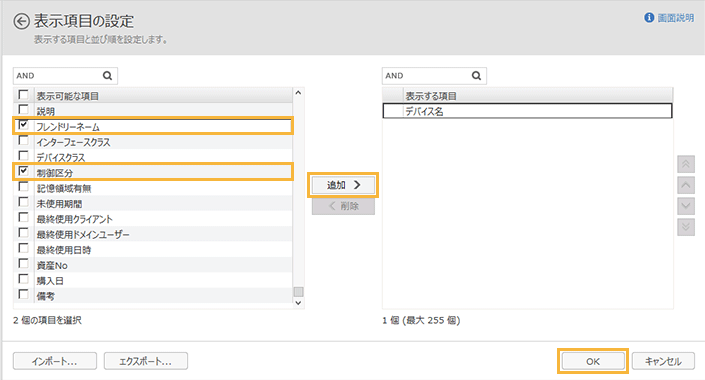Screen dimensions: 705x380
Task: Select デバイス名 row in 表示する項目 list
Action: coord(527,111)
